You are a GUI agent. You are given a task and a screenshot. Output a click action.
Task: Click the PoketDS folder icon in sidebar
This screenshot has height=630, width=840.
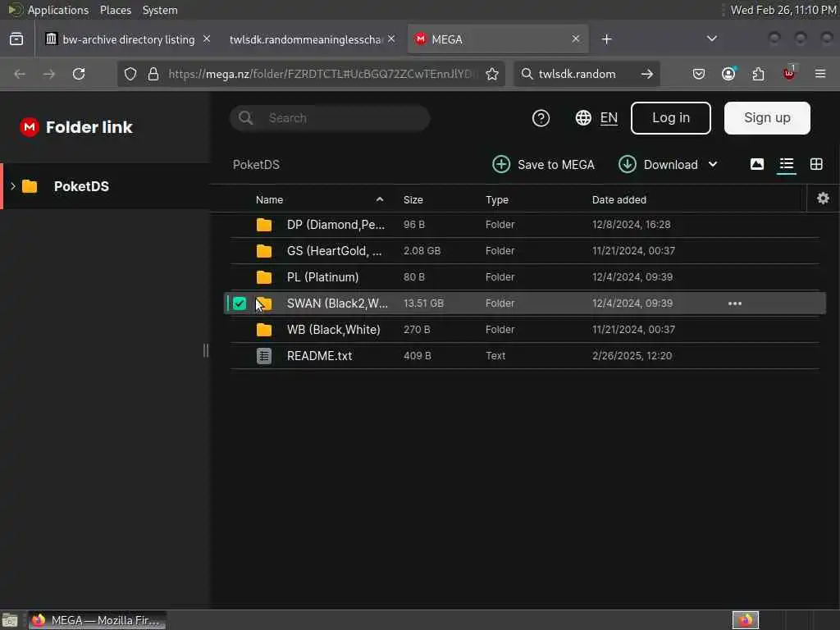(30, 186)
